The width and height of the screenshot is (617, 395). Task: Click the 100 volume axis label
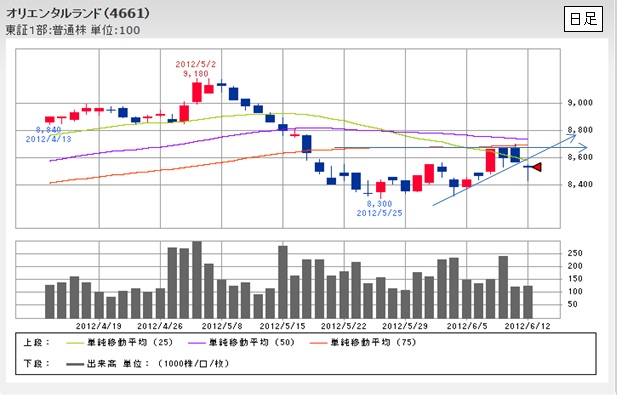575,292
